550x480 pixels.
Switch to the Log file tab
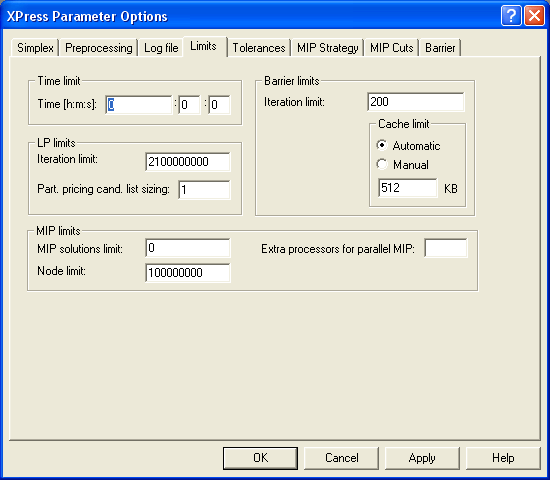(161, 48)
